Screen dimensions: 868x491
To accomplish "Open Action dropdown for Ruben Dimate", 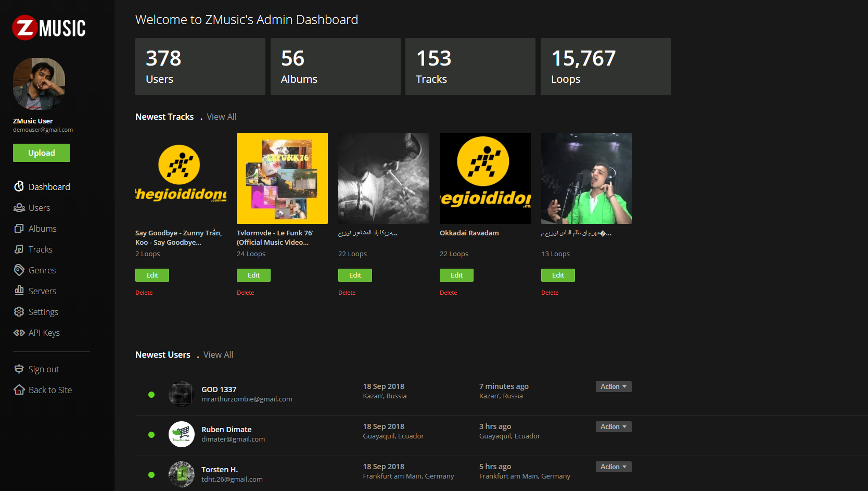I will 614,426.
